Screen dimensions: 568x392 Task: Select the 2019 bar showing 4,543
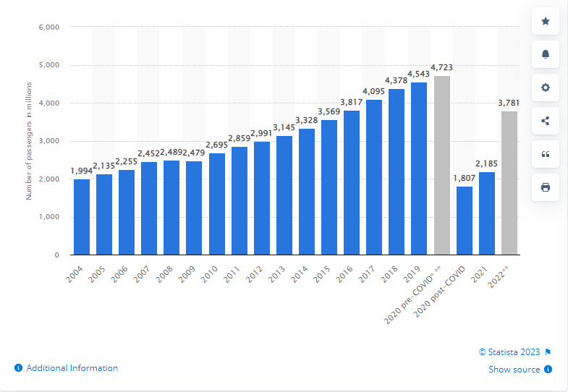pos(419,169)
